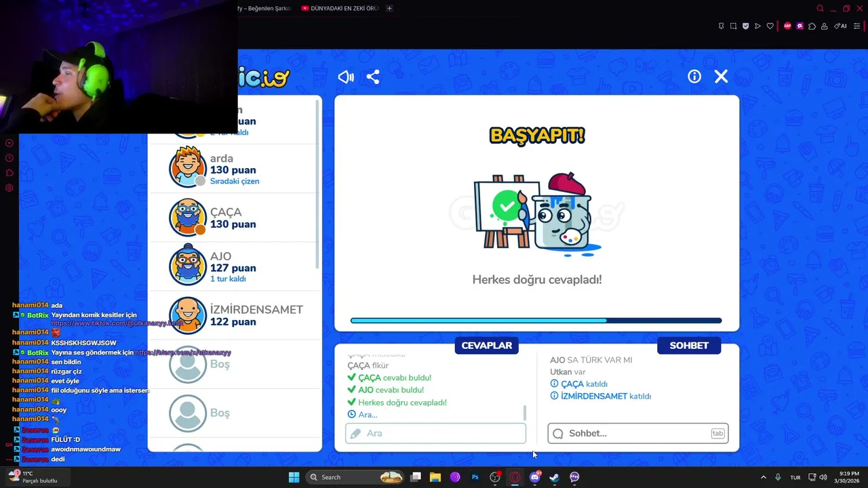
Task: Open the game info icon
Action: click(x=694, y=77)
